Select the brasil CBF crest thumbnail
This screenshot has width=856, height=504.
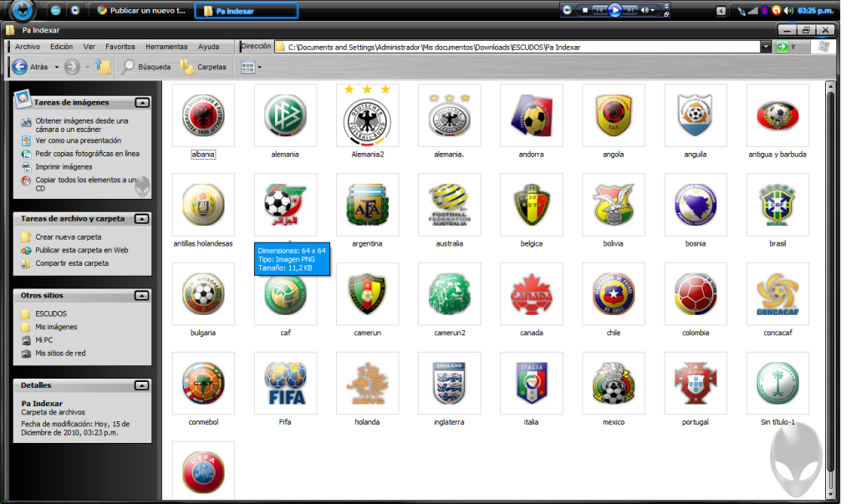click(x=777, y=205)
